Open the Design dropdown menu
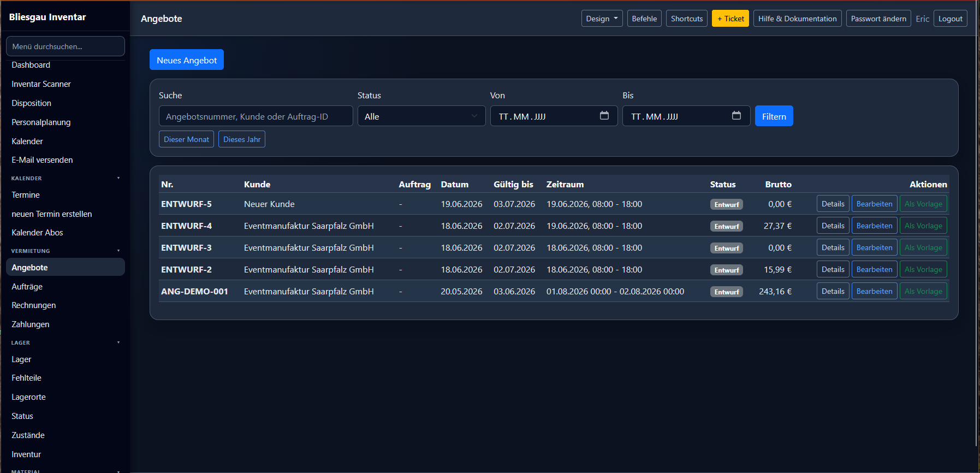 point(602,19)
